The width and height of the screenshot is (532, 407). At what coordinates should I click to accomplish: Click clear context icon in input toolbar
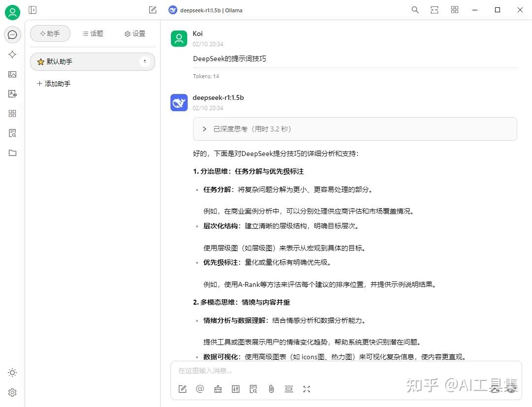289,389
